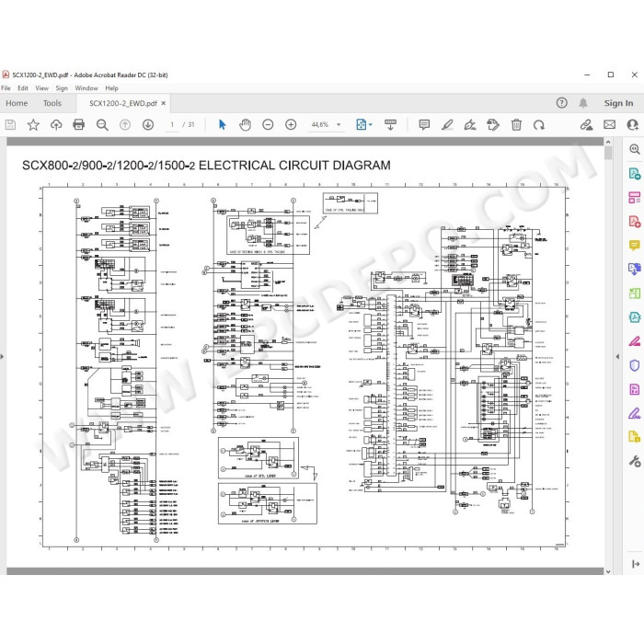Click the Sign In link
This screenshot has height=644, width=644.
[618, 103]
